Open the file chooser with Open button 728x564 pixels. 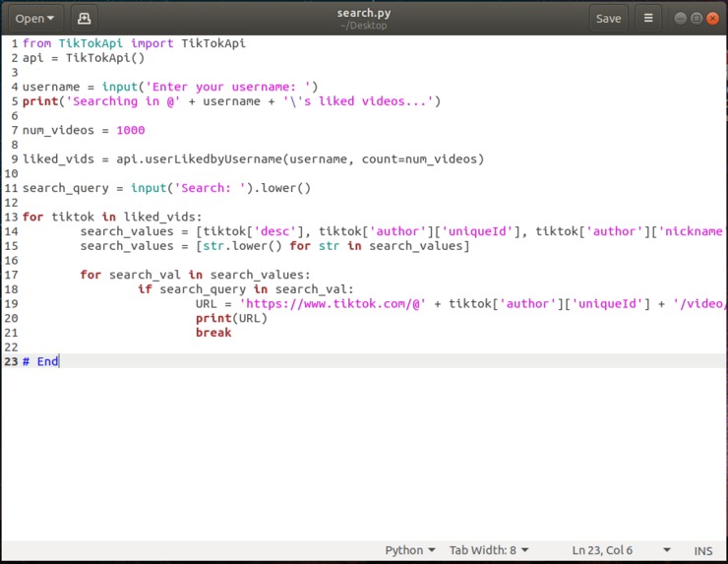pos(35,19)
